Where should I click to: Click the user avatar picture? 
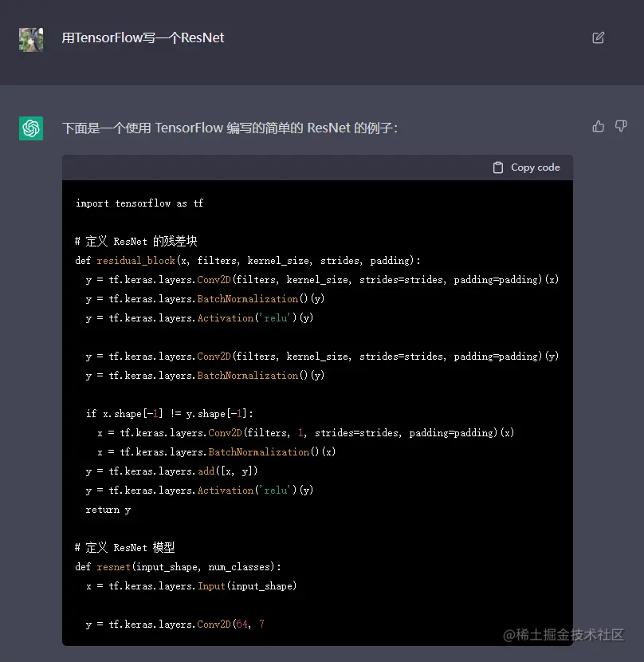pos(31,40)
